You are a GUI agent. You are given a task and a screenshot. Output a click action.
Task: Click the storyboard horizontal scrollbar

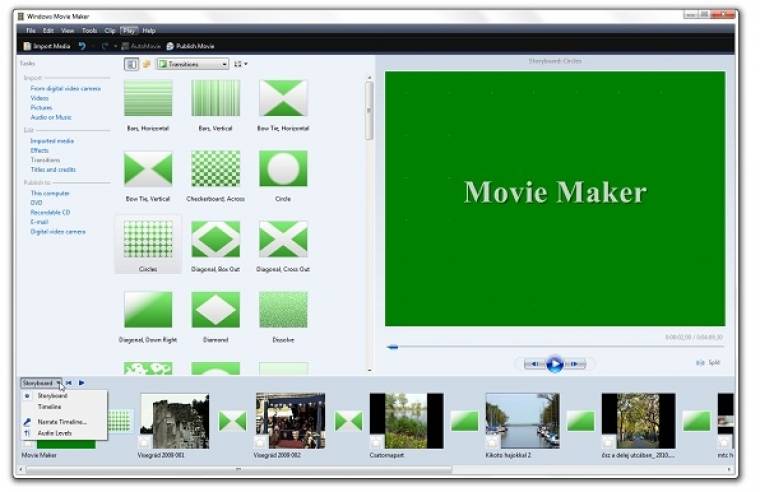[x=238, y=469]
